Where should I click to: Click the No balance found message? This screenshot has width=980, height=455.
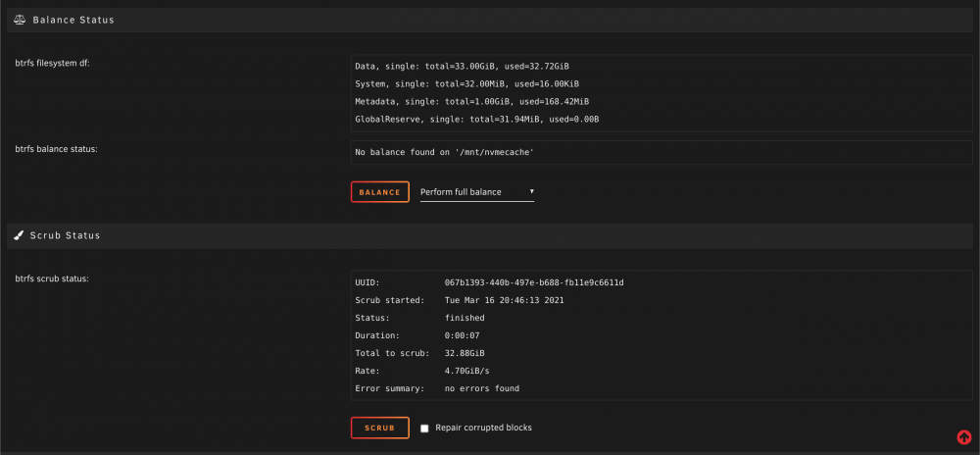click(x=444, y=152)
